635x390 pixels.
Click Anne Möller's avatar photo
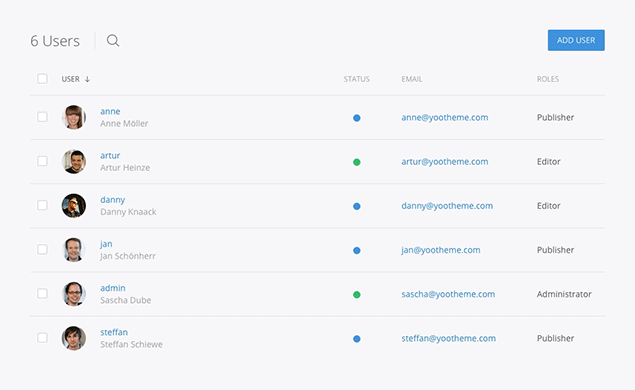pyautogui.click(x=74, y=117)
